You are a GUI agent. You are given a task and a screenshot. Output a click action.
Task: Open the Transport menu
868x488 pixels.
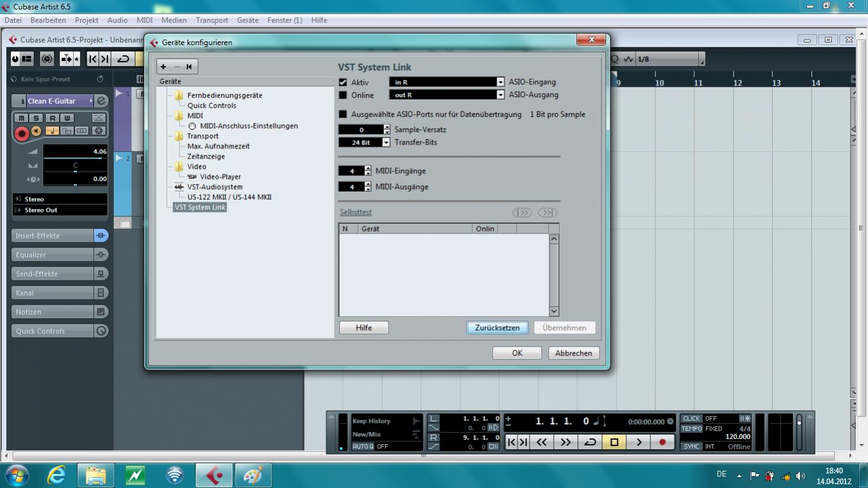pyautogui.click(x=212, y=20)
